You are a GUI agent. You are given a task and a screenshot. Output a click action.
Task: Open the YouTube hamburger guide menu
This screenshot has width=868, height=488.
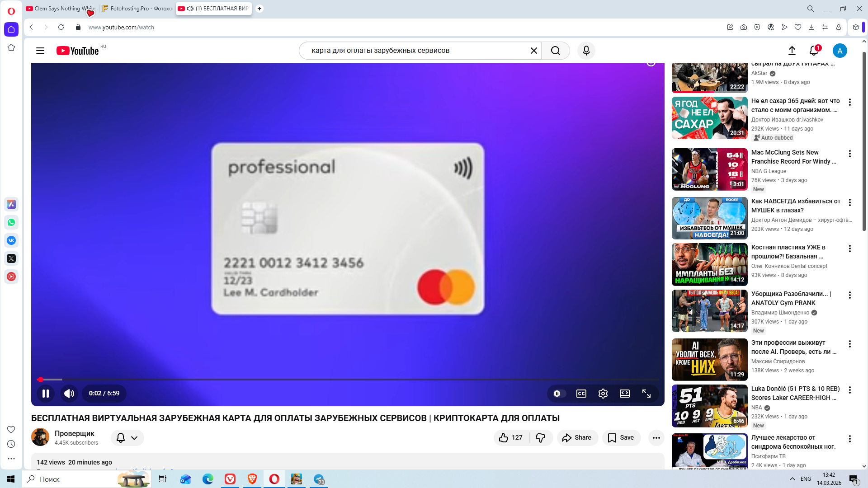coord(40,51)
